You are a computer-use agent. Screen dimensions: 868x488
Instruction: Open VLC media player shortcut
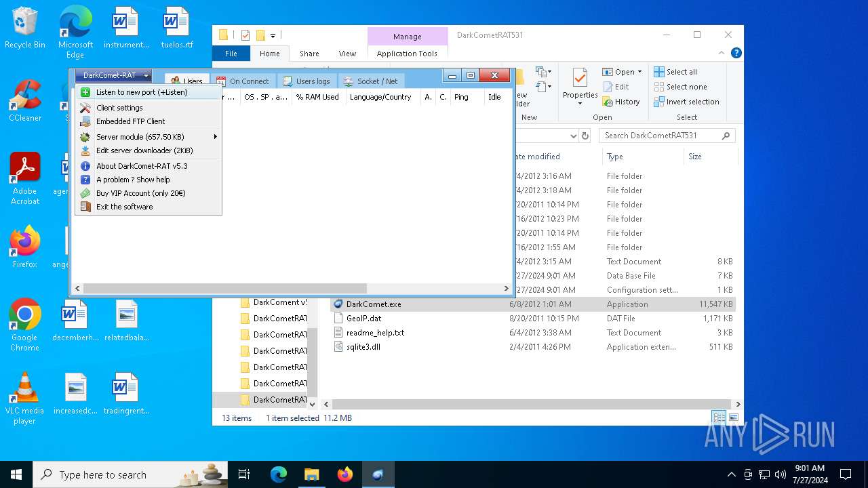25,399
